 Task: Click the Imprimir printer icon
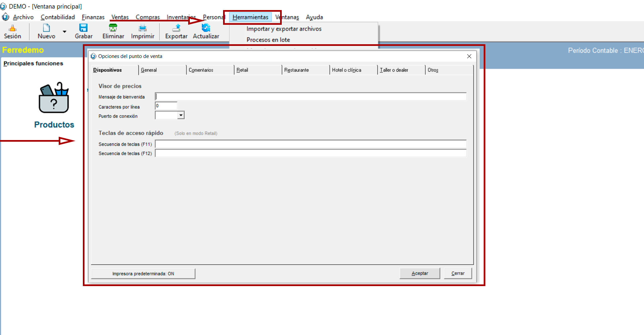pos(143,28)
